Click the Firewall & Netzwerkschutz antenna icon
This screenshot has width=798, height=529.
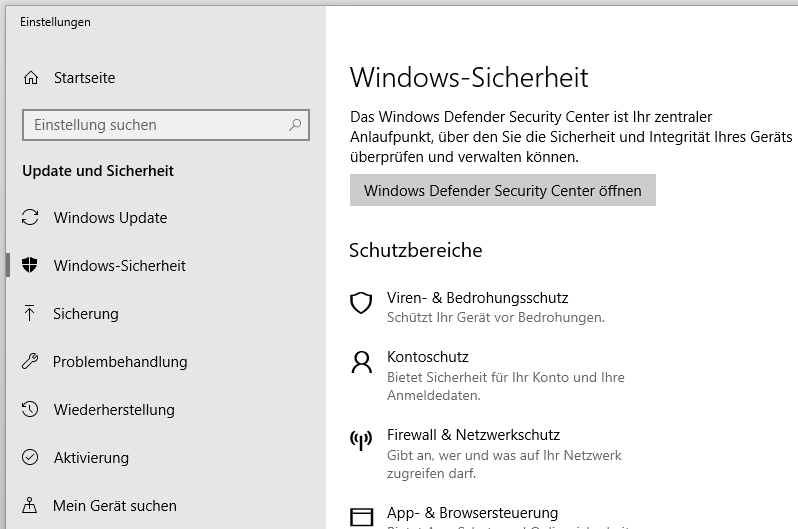(x=361, y=440)
